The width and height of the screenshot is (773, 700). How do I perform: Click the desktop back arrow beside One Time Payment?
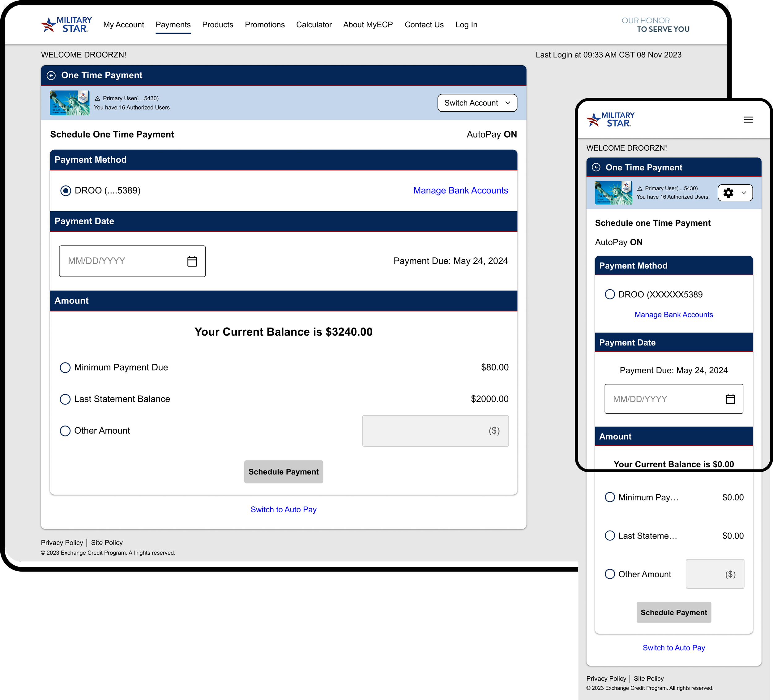51,75
